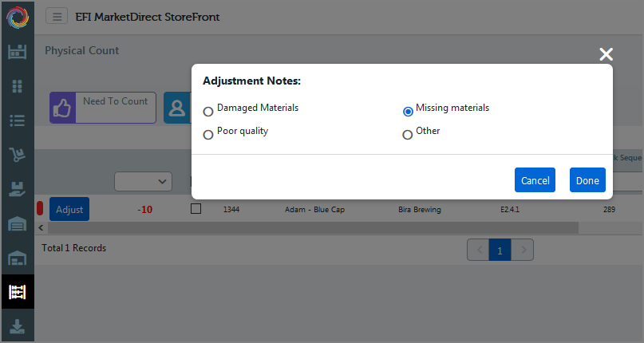Click the EFI swirl logo icon
Viewport: 644px width, 343px height.
18,18
